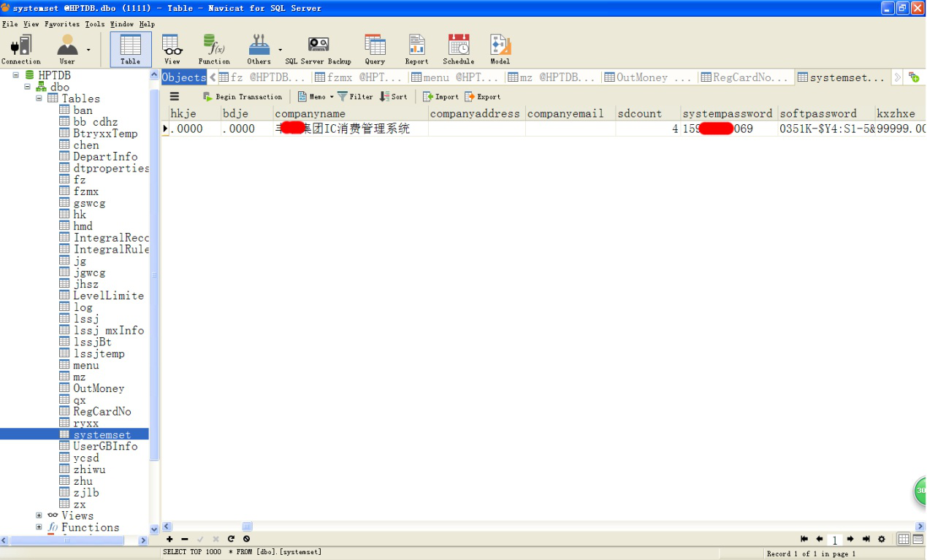Viewport: 927px width, 560px height.
Task: Click the Filter button
Action: (355, 97)
